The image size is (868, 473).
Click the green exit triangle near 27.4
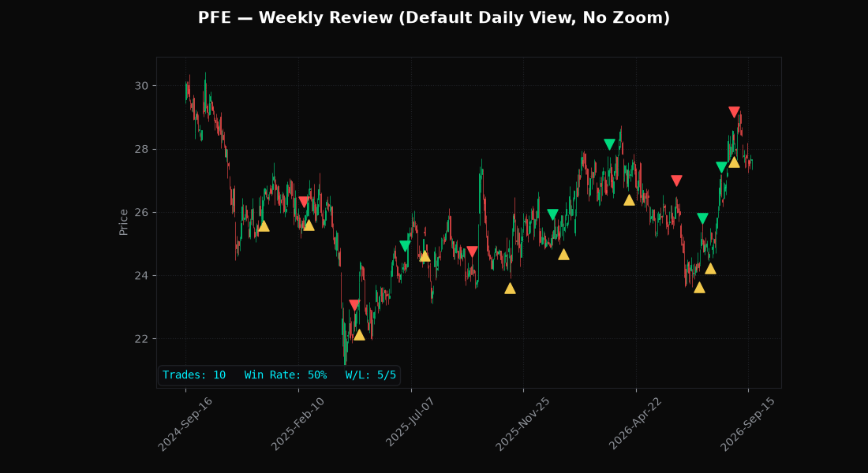[721, 167]
